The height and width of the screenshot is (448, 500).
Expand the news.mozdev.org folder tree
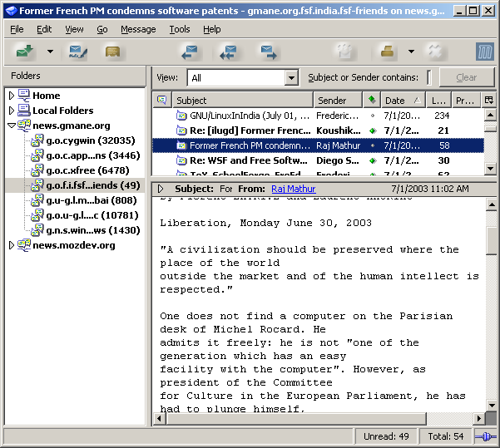tap(12, 245)
